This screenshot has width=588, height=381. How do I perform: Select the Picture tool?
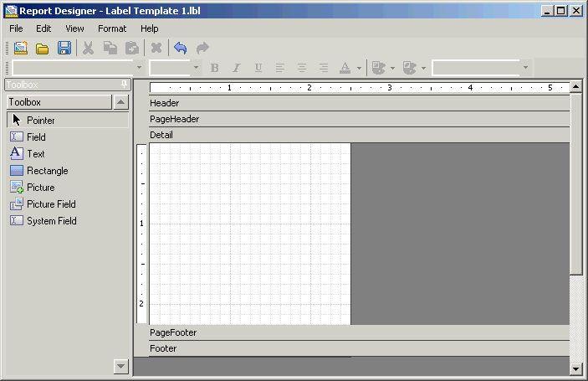pyautogui.click(x=68, y=188)
